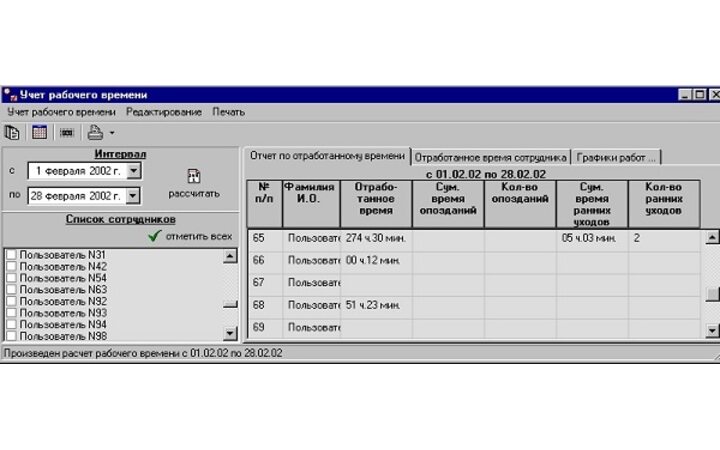Click the copy documents toolbar icon
Screen dimensions: 720x450
(x=12, y=132)
